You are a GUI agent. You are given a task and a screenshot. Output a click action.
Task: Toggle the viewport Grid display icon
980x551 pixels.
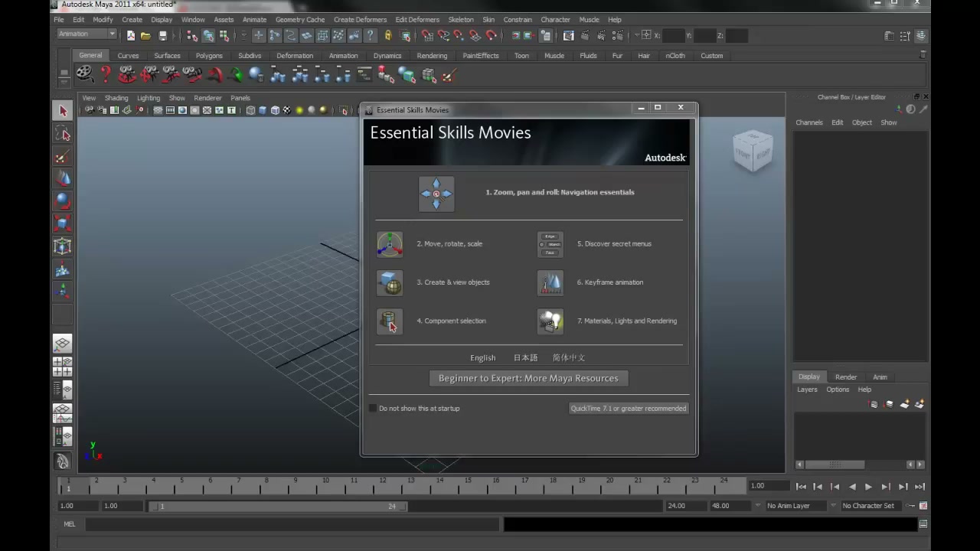point(158,110)
